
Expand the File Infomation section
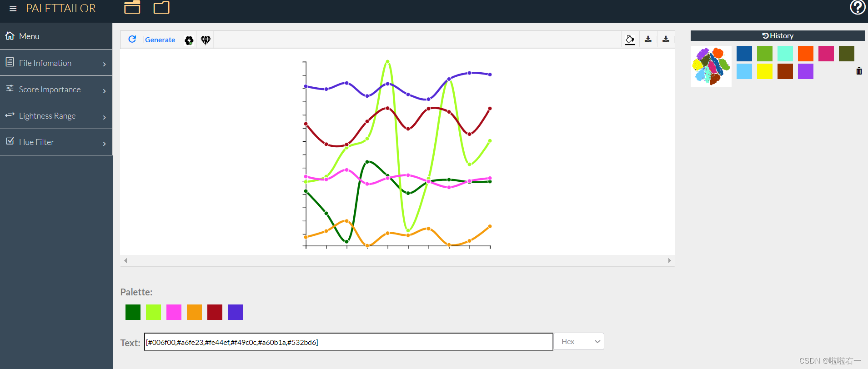tap(56, 63)
